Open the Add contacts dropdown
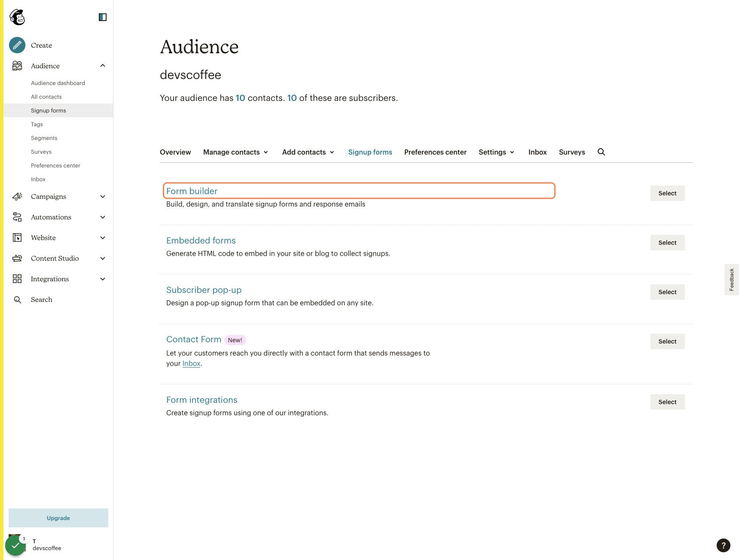The height and width of the screenshot is (560, 739). tap(308, 152)
